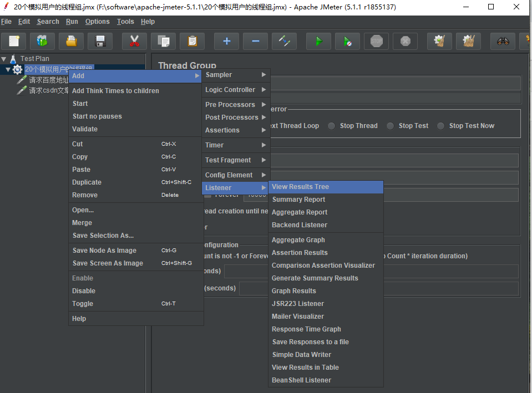Expand the Assertions submenu
Image resolution: width=532 pixels, height=393 pixels.
click(236, 130)
